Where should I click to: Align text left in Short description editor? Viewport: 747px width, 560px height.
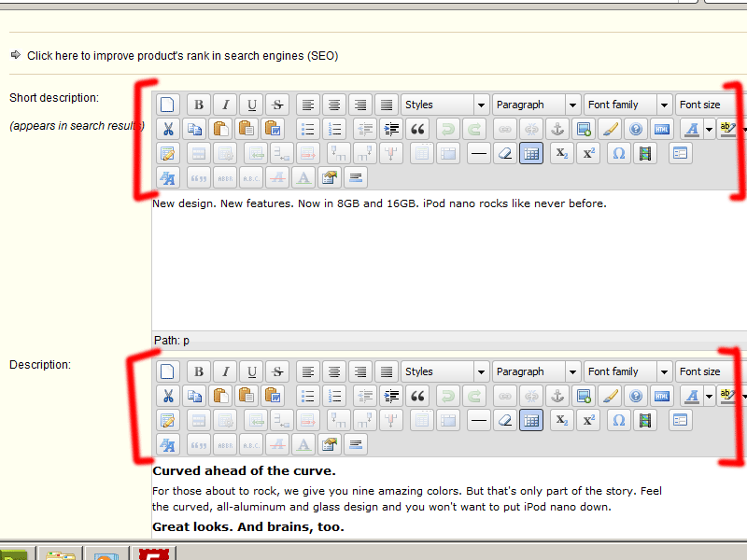308,105
